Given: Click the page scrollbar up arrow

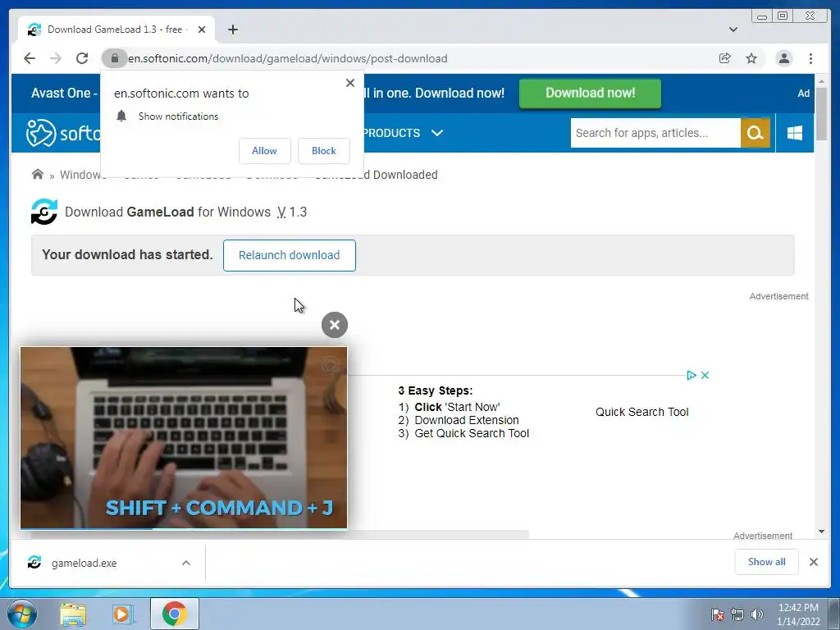Looking at the screenshot, I should tap(821, 81).
